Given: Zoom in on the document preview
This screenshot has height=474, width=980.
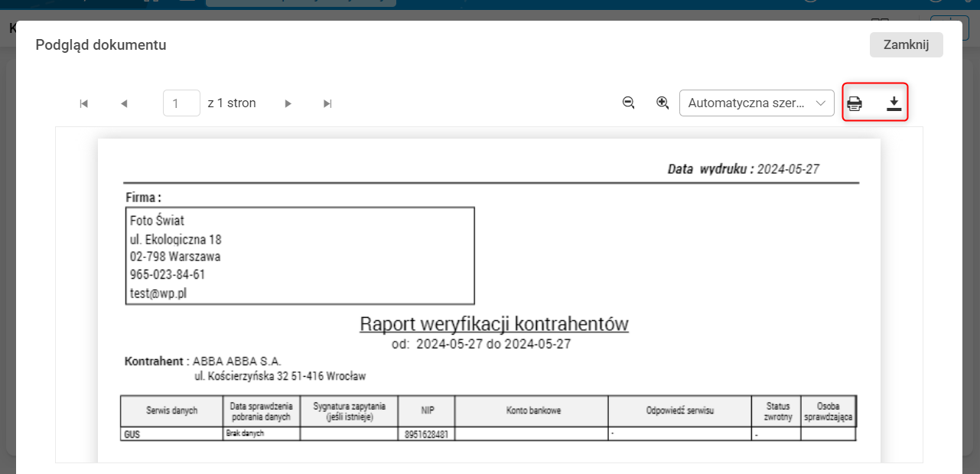Looking at the screenshot, I should tap(663, 103).
